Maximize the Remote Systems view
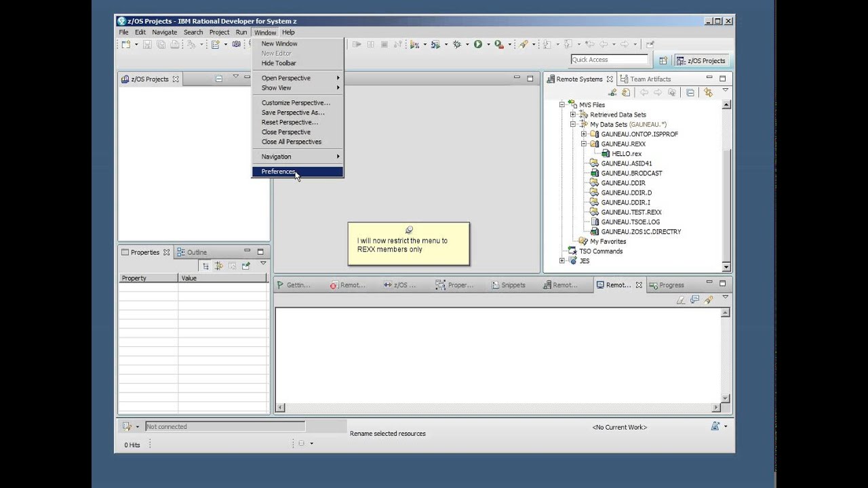 [x=723, y=79]
